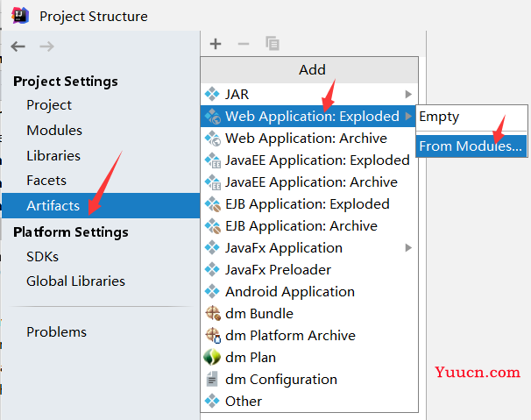Go forward with the right arrow icon

[46, 46]
